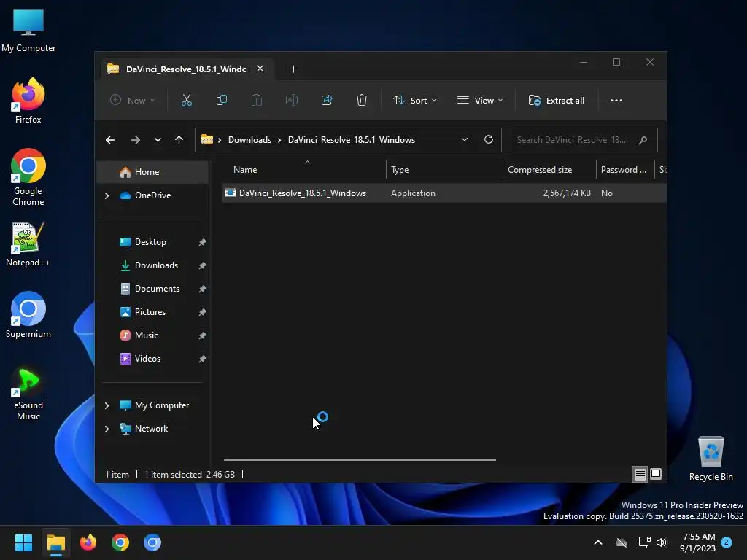The image size is (747, 560).
Task: Launch Supermium from the taskbar
Action: point(152,542)
